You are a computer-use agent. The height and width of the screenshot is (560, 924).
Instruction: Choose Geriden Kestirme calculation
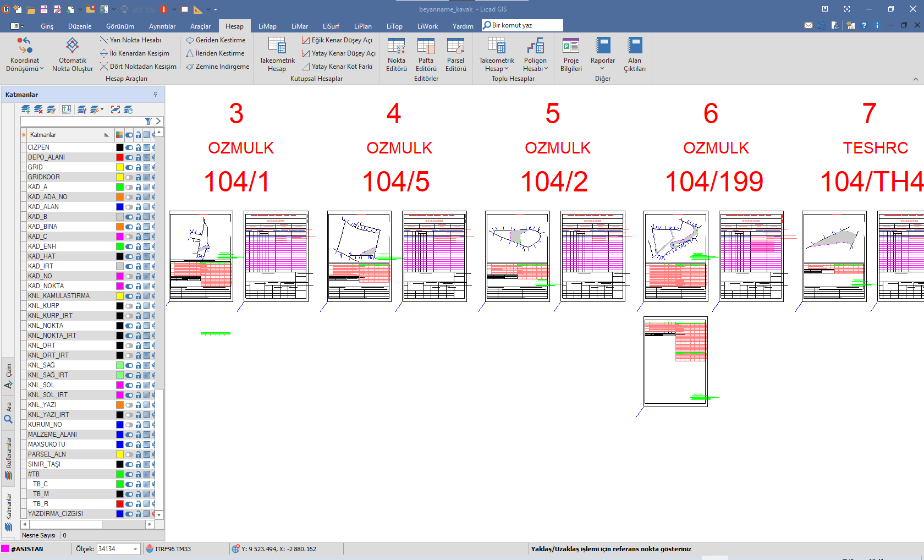216,40
